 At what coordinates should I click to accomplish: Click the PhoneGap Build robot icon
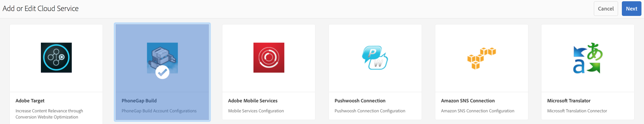pyautogui.click(x=162, y=58)
